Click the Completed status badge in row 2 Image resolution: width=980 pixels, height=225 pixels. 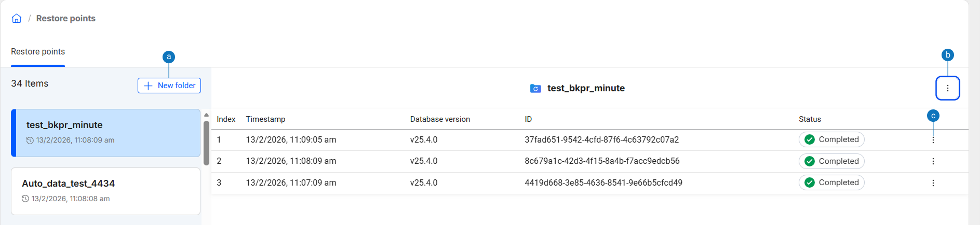pos(831,161)
